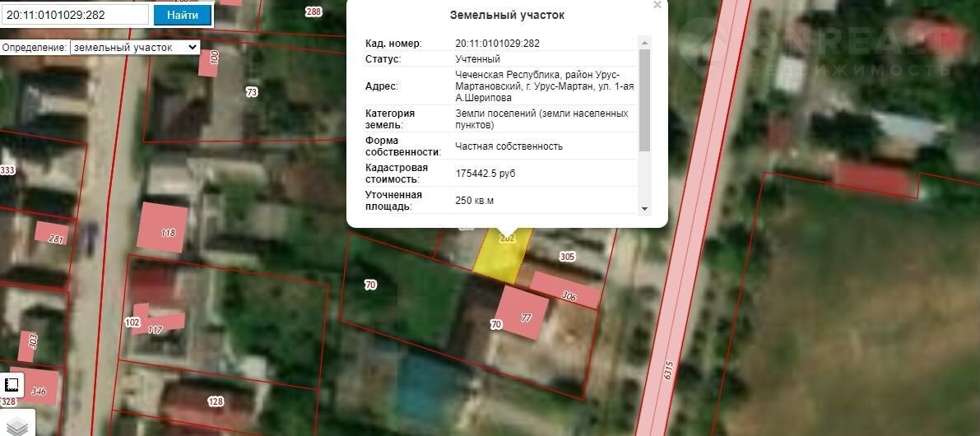This screenshot has height=436, width=980.
Task: Select building 77 on the map
Action: [x=521, y=313]
